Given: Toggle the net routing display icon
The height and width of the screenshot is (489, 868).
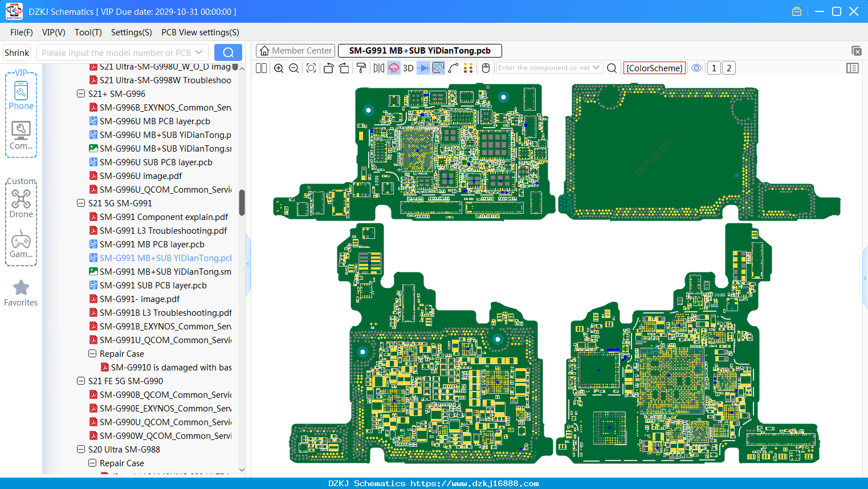Looking at the screenshot, I should 438,68.
